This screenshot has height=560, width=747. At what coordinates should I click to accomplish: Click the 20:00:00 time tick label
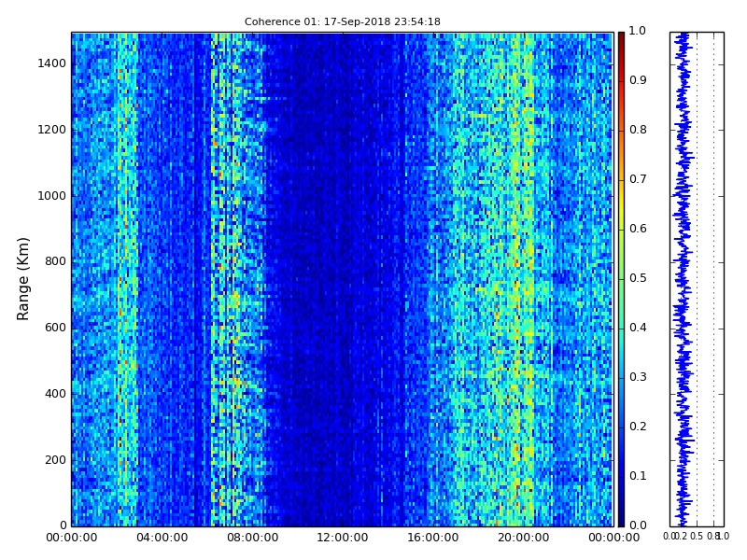(x=524, y=538)
